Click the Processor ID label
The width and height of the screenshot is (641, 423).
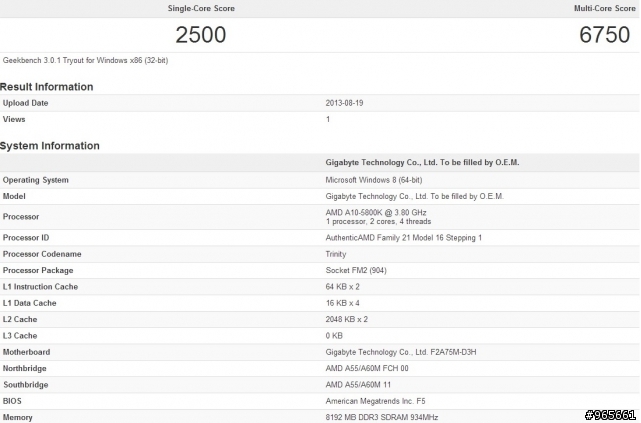pyautogui.click(x=26, y=238)
